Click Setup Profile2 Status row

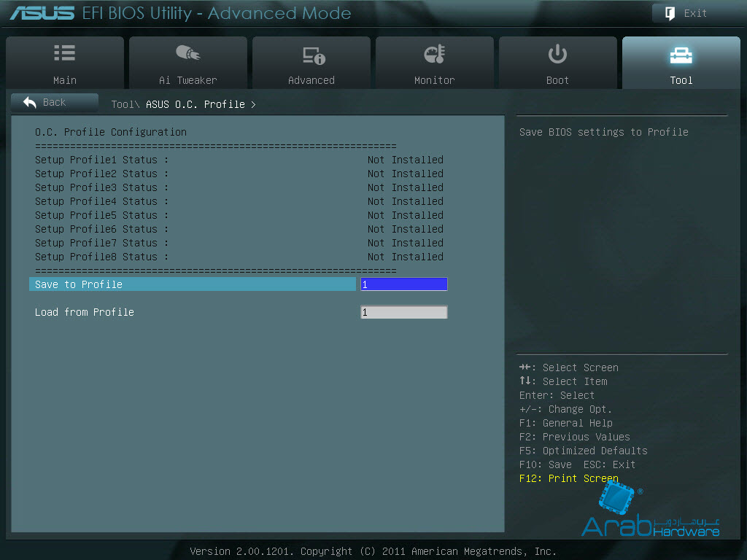[x=239, y=174]
